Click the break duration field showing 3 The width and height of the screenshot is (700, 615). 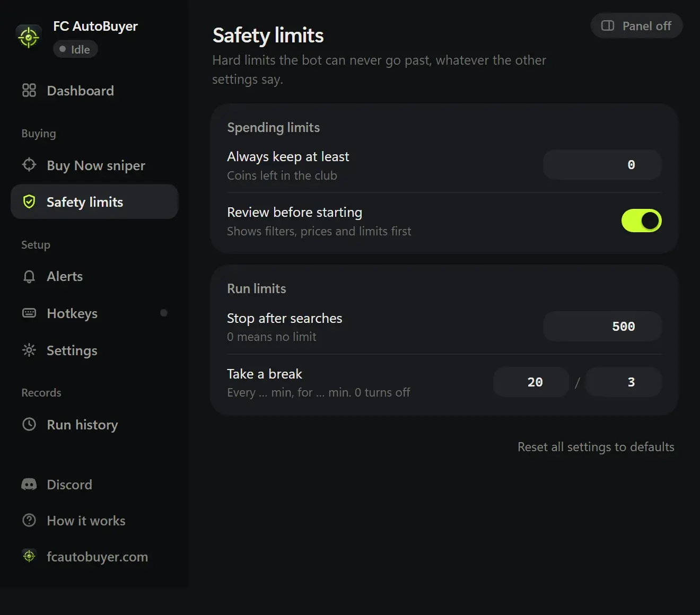(x=624, y=382)
